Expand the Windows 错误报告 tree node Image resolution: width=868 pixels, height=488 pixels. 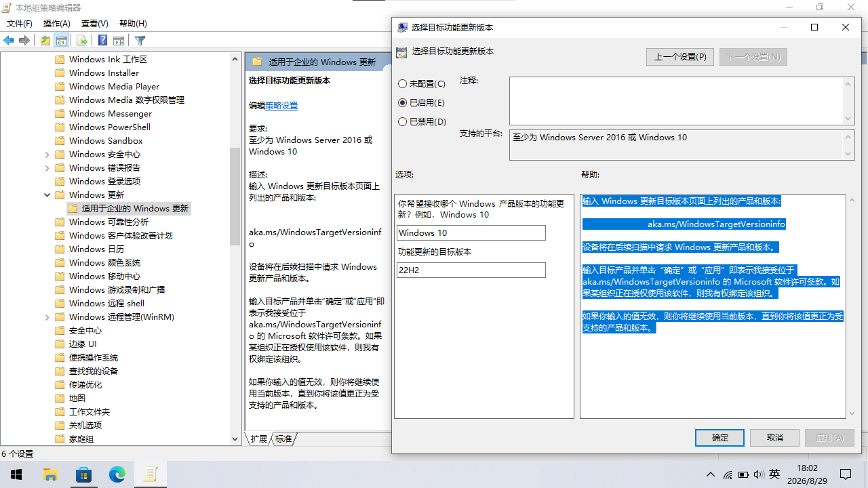(47, 167)
